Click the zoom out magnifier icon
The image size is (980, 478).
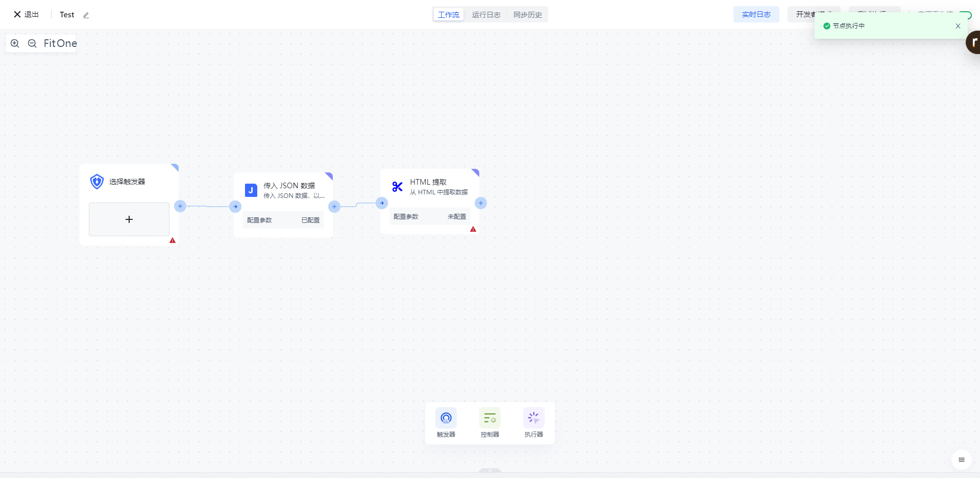(x=32, y=43)
